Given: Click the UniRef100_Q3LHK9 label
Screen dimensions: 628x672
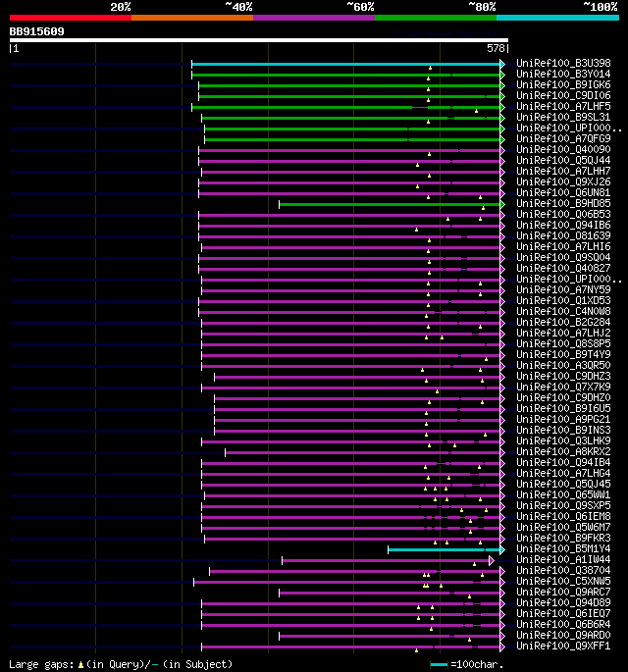Looking at the screenshot, I should [563, 440].
